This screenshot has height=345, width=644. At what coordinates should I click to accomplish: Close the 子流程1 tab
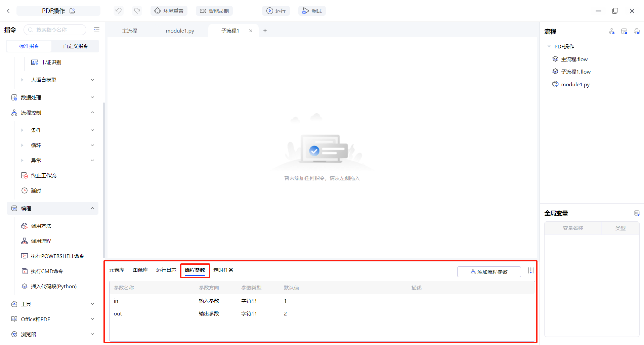[x=251, y=31]
